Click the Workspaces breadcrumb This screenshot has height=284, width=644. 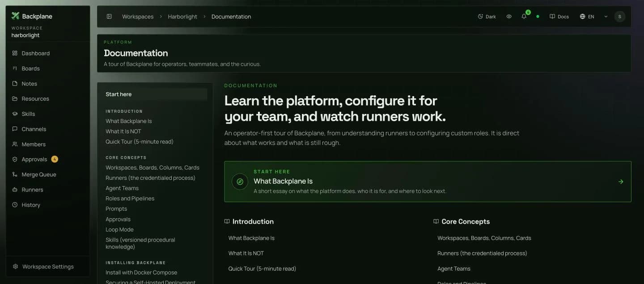138,17
